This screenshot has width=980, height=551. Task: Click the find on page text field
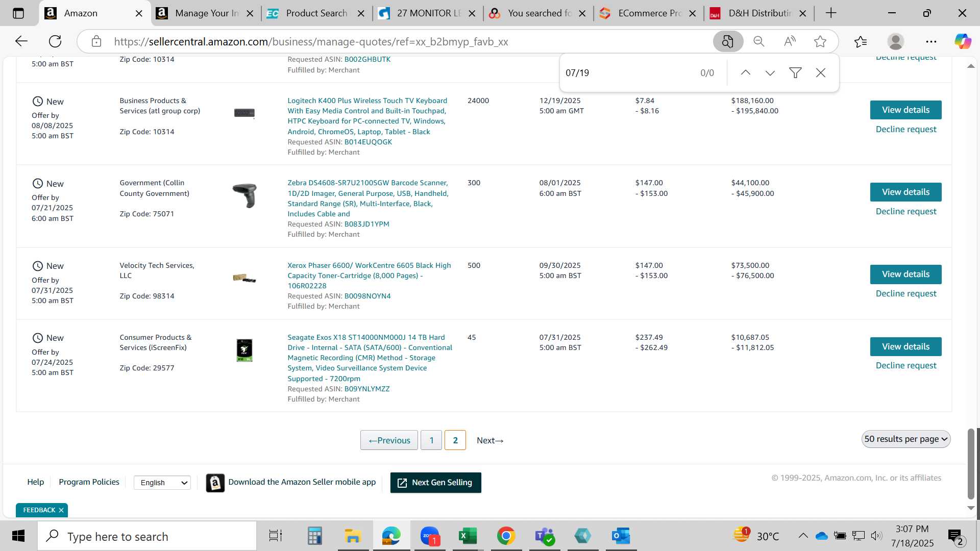point(628,73)
